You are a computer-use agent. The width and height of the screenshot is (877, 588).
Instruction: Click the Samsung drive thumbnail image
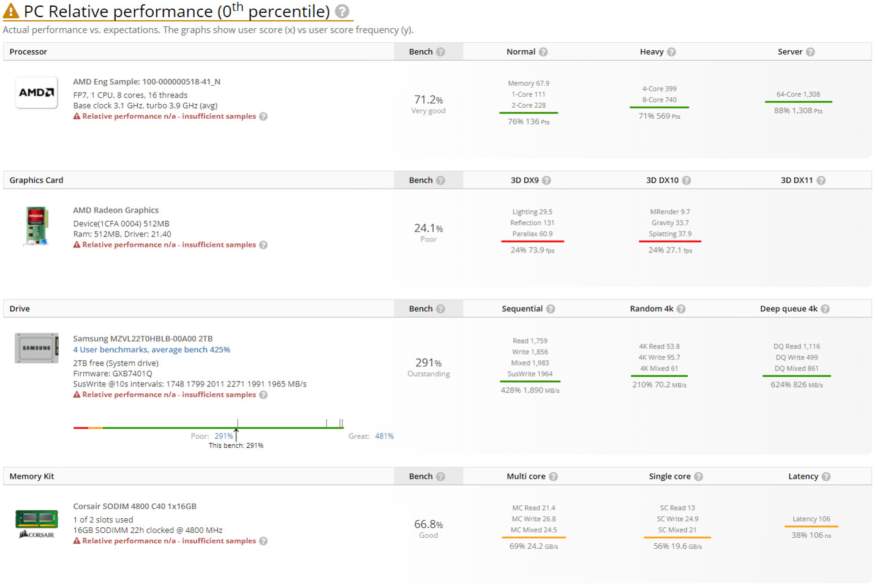[37, 348]
